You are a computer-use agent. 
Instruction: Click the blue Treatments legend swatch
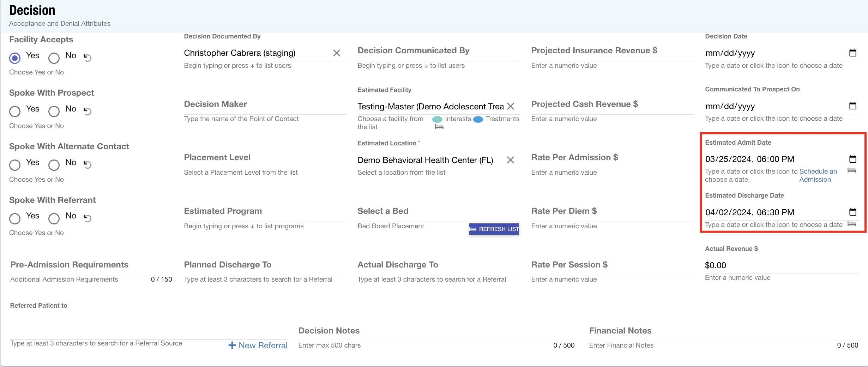click(478, 119)
